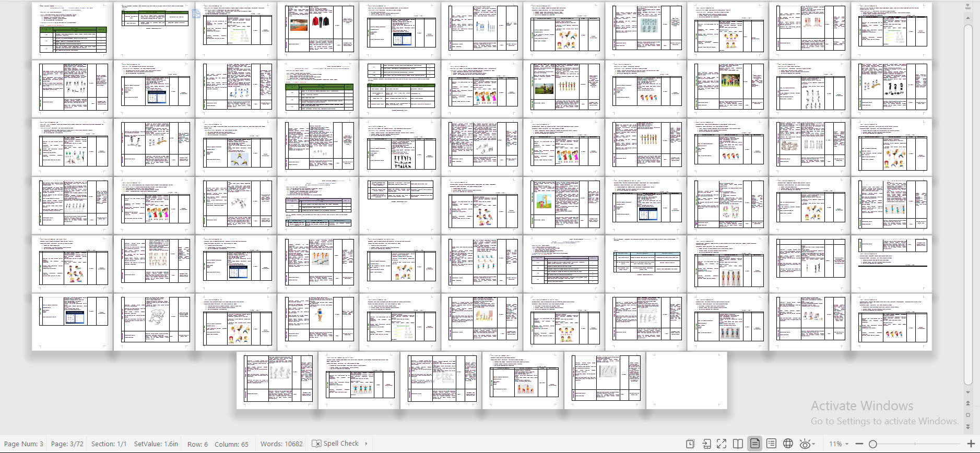
Task: Select the first page thumbnail with green table
Action: 73,30
